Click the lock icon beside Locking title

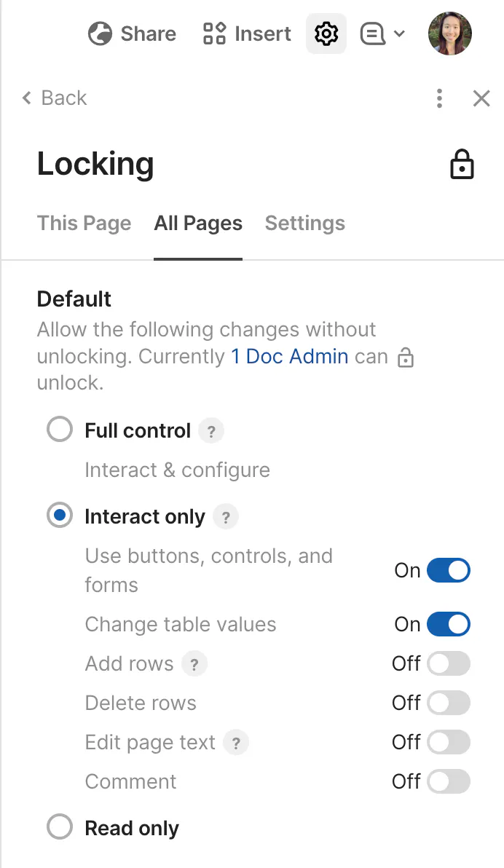click(462, 165)
